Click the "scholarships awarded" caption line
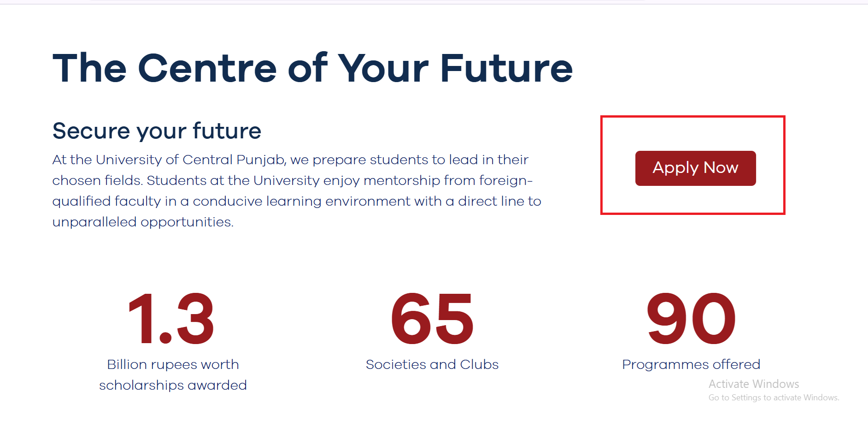The height and width of the screenshot is (422, 868). 173,385
